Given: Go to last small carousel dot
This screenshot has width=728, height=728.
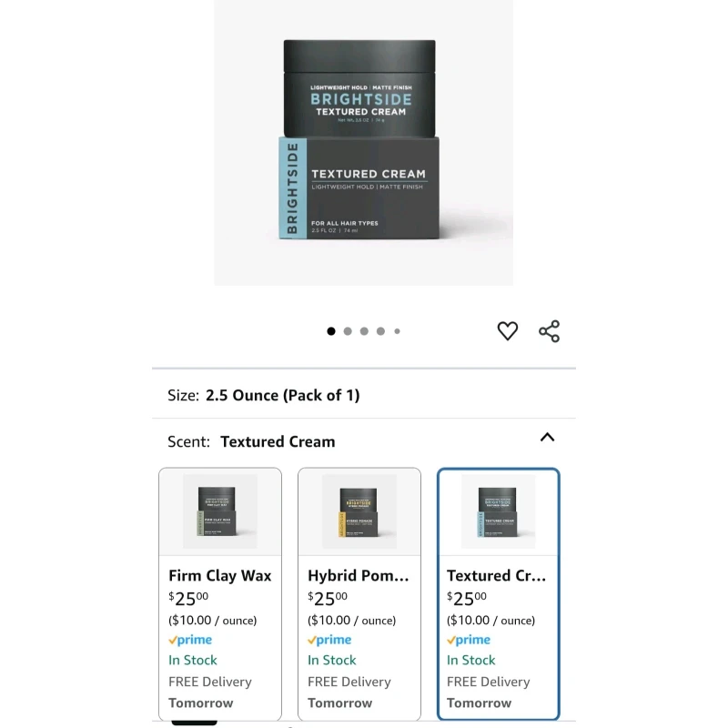Looking at the screenshot, I should click(x=397, y=331).
